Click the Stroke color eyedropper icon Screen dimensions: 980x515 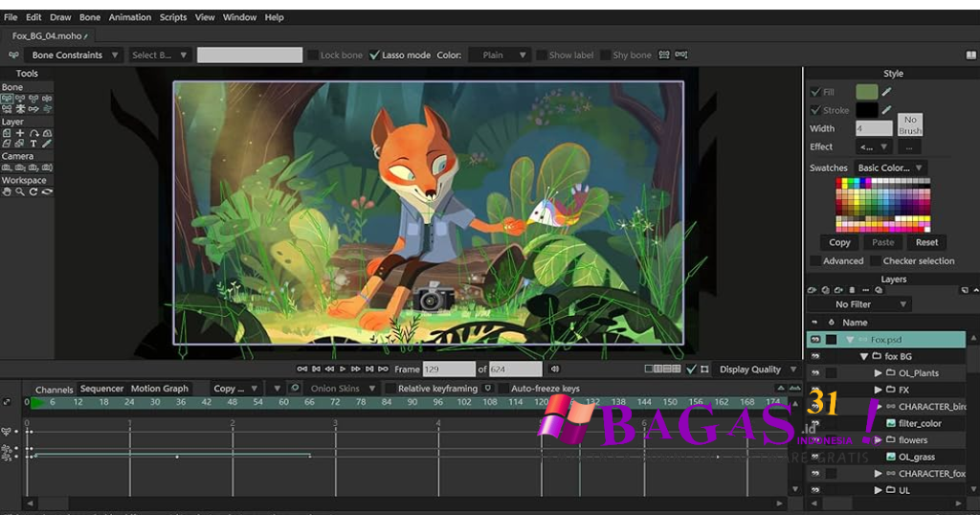[887, 110]
